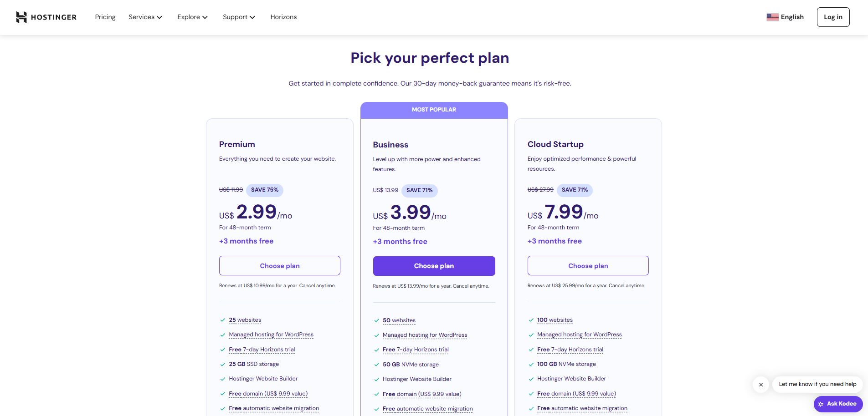Open the Horizons nav item
This screenshot has height=416, width=868.
pyautogui.click(x=283, y=17)
